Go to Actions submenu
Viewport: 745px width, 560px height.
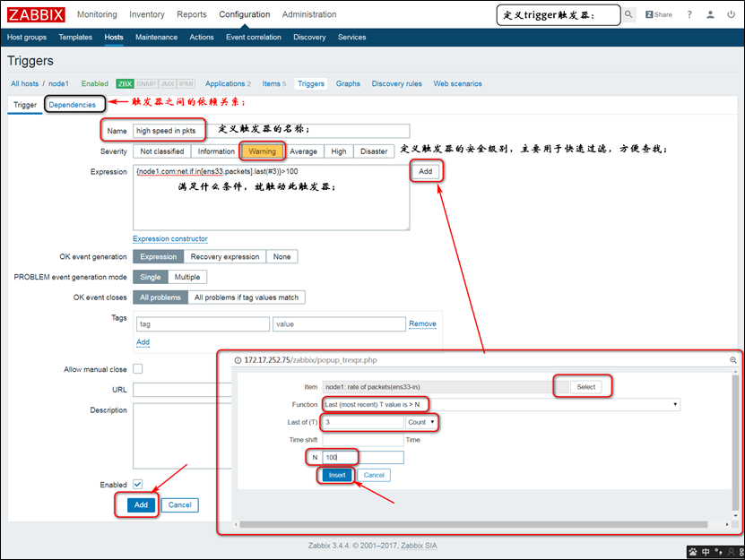point(202,37)
